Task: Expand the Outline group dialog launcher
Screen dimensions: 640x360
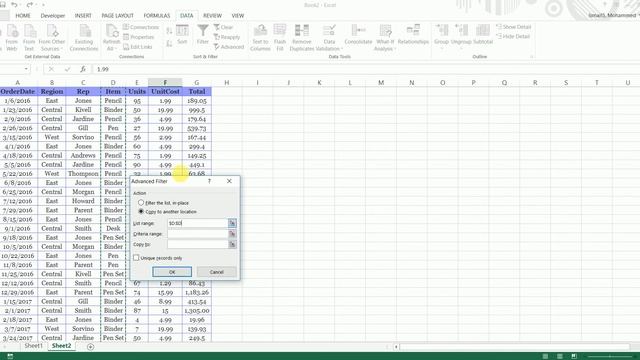Action: coord(532,57)
